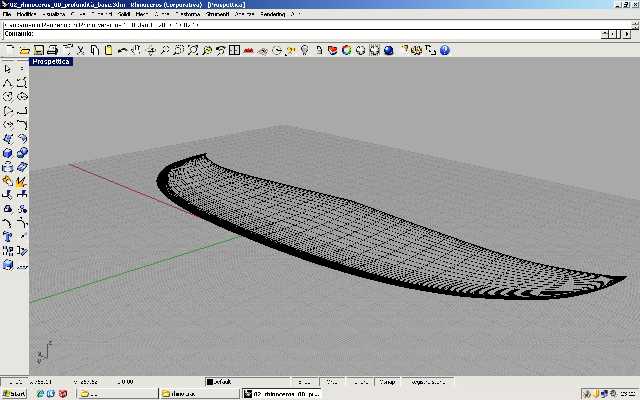640x400 pixels.
Task: Click the New file icon
Action: click(x=9, y=49)
